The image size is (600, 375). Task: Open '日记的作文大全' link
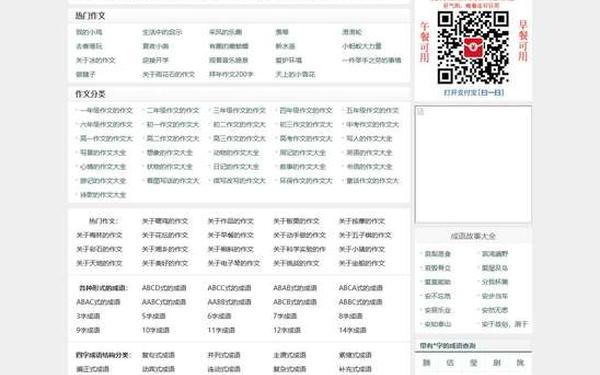tap(236, 167)
